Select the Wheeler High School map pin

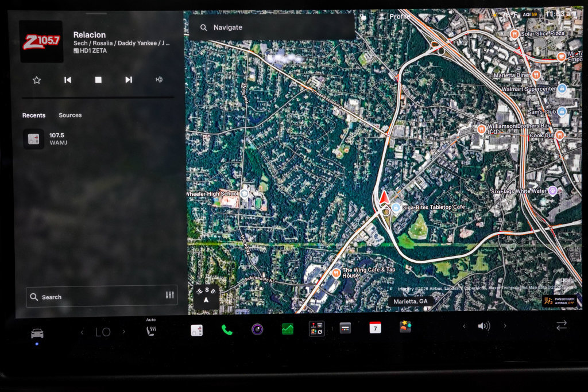244,193
